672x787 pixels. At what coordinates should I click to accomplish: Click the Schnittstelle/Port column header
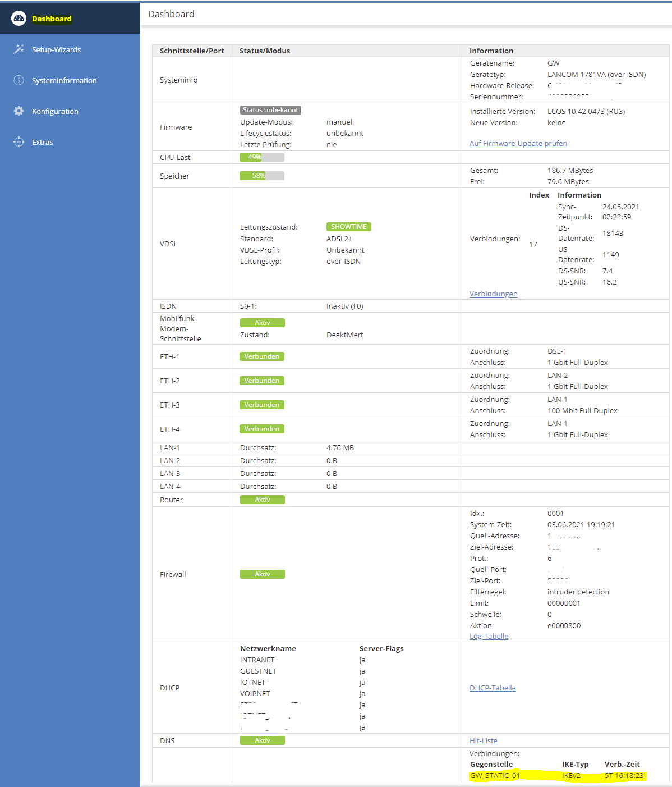tap(192, 51)
